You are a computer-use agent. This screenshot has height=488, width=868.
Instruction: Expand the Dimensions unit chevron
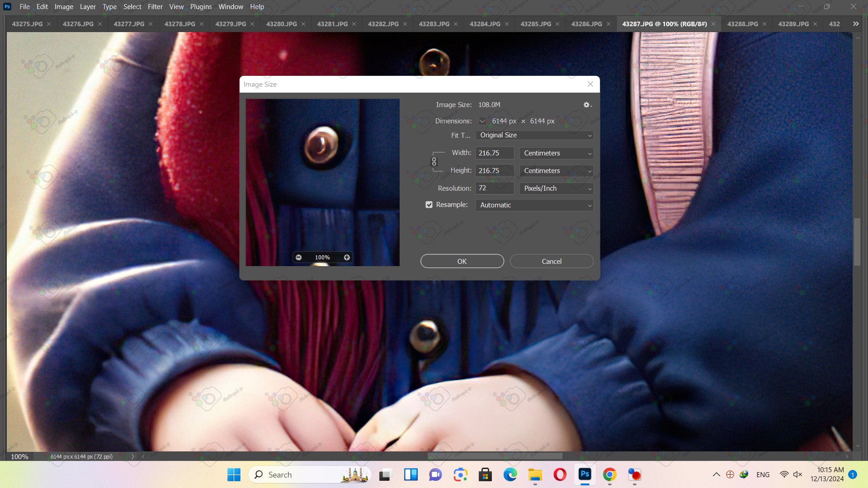(482, 121)
